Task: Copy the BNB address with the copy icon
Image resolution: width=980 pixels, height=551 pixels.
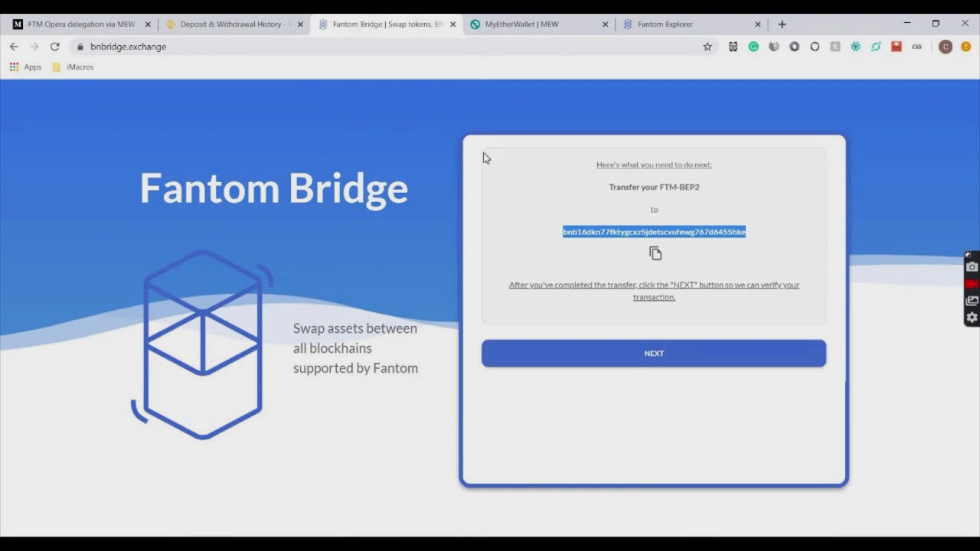Action: tap(655, 253)
